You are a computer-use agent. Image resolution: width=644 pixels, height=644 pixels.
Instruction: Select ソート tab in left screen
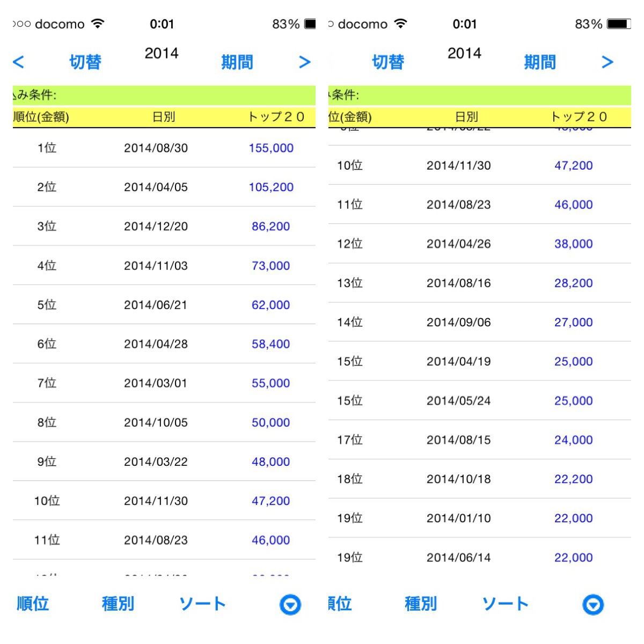click(x=202, y=604)
